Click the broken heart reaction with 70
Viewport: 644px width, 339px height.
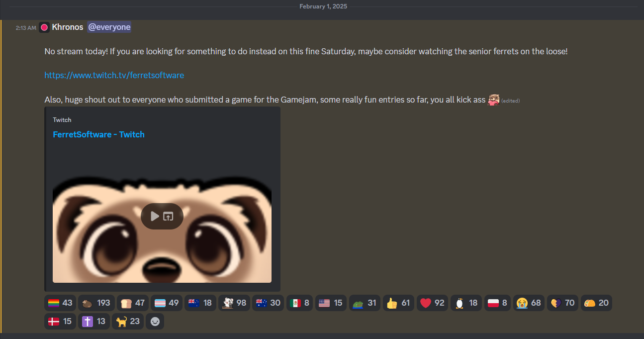(x=563, y=303)
